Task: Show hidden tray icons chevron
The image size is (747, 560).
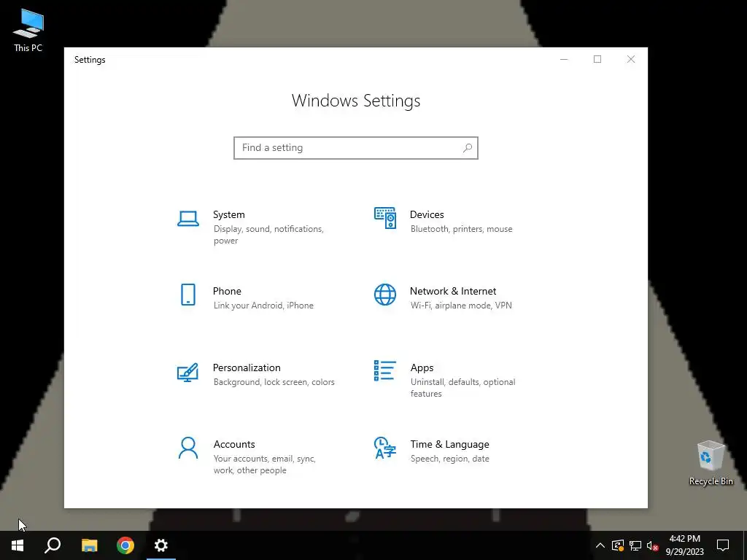Action: [x=600, y=545]
